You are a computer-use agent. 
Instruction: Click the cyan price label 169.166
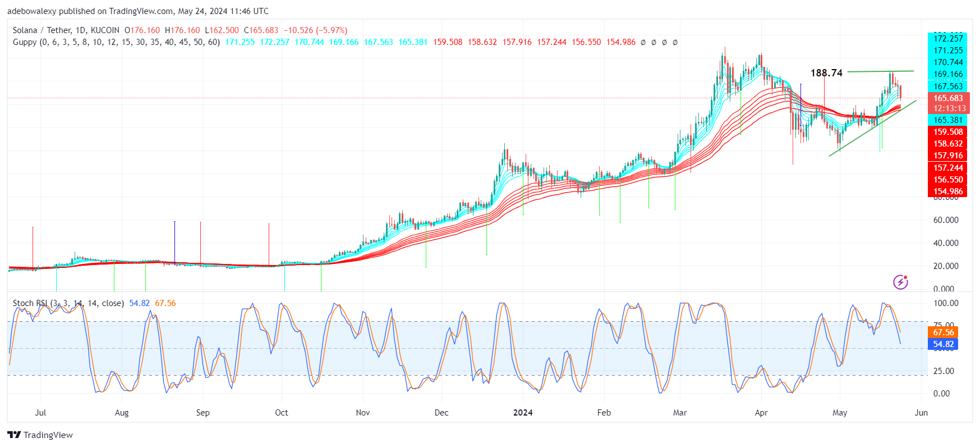pyautogui.click(x=947, y=74)
